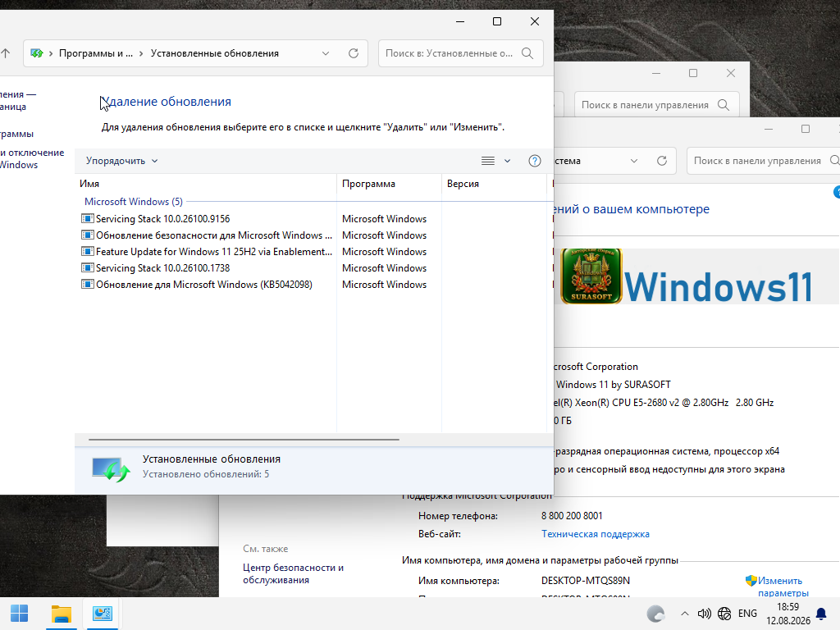This screenshot has width=840, height=630.
Task: Open Программы и ... breadcrumb segment
Action: [x=96, y=53]
